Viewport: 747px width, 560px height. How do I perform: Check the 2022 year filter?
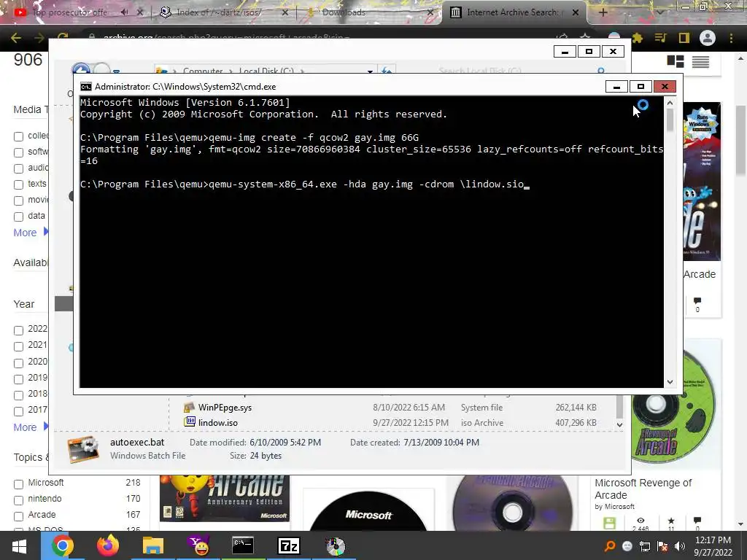(x=18, y=330)
